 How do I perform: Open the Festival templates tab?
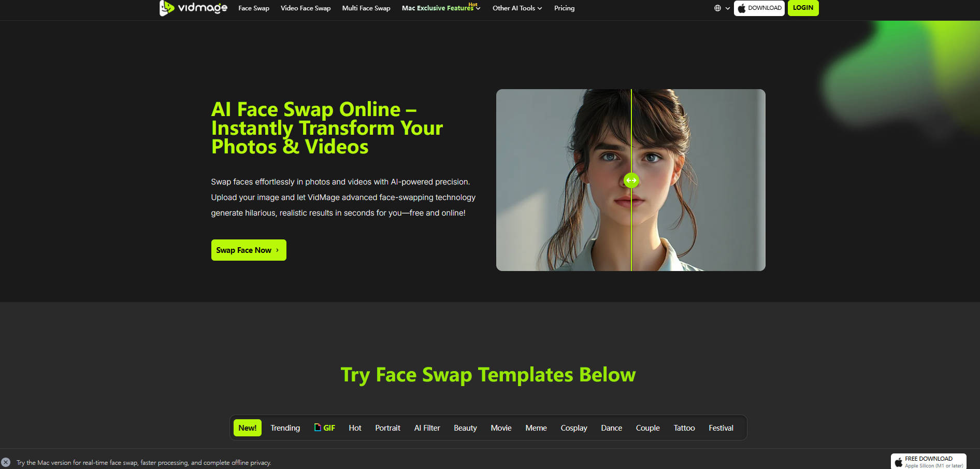(x=720, y=428)
